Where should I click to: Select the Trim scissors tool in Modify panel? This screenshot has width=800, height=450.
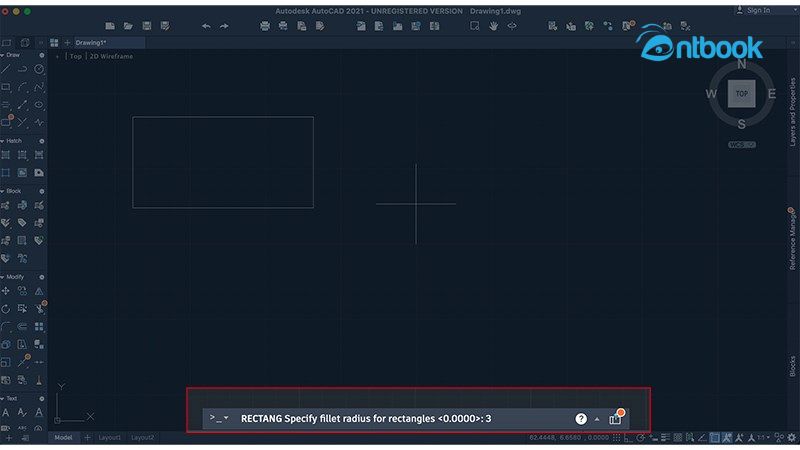point(39,309)
